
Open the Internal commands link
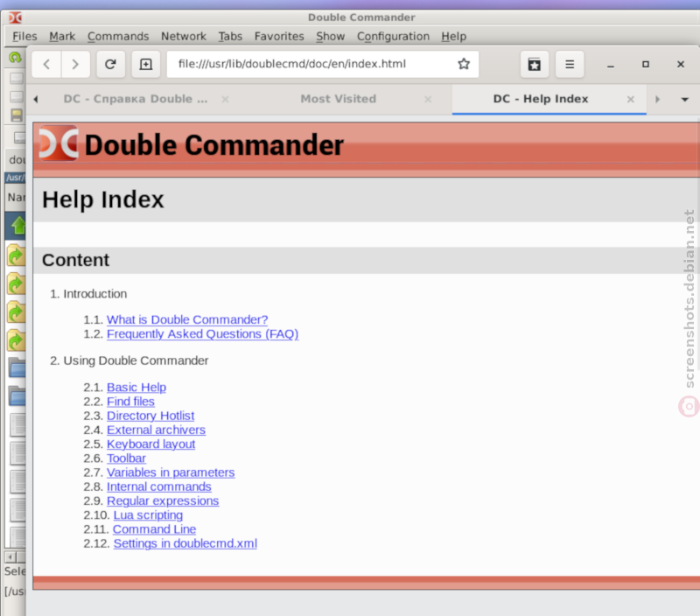pyautogui.click(x=159, y=486)
